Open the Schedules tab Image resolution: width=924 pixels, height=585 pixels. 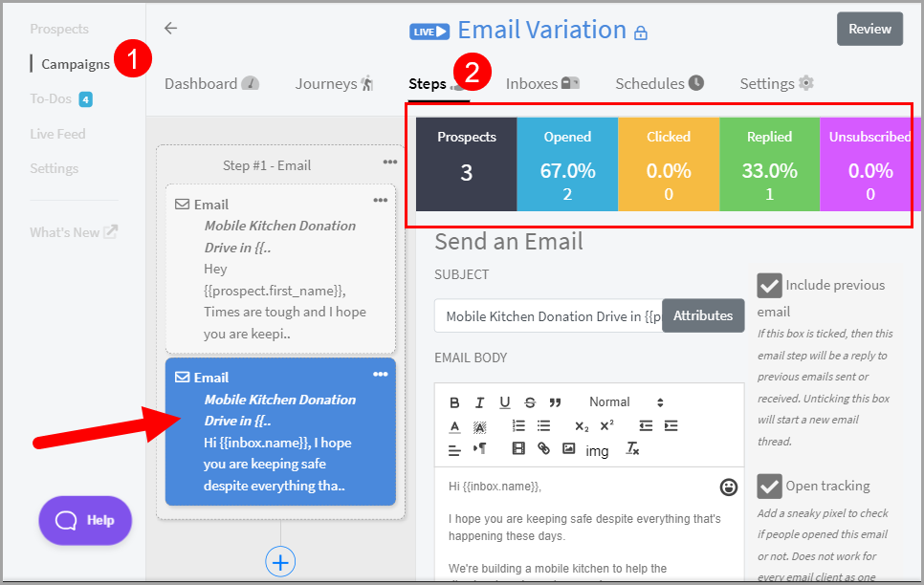click(659, 84)
